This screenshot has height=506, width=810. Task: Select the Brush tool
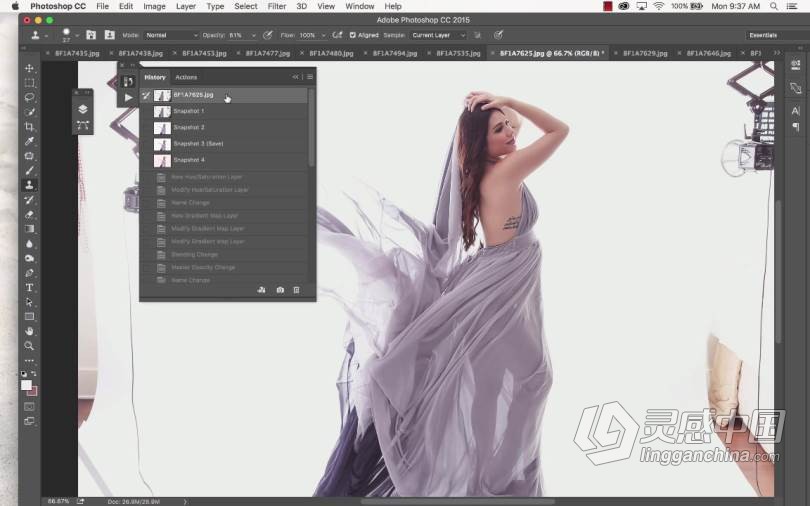(29, 170)
